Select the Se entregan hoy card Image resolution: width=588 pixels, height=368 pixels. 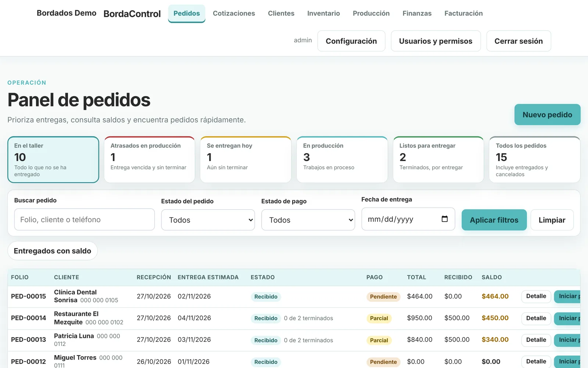(246, 160)
